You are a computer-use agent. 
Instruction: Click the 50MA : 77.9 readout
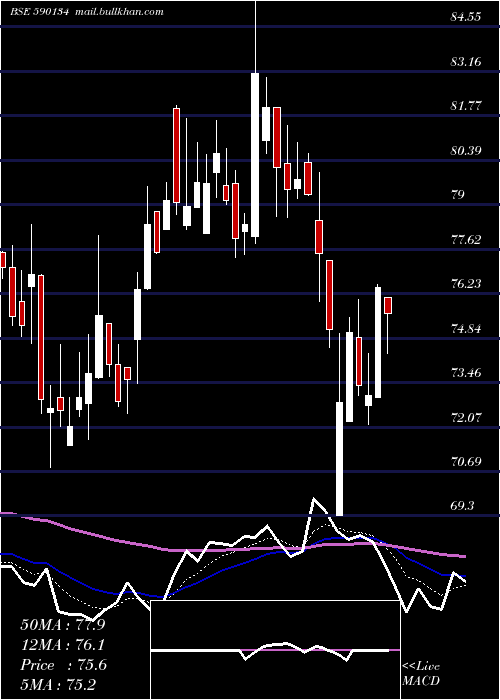tap(63, 625)
